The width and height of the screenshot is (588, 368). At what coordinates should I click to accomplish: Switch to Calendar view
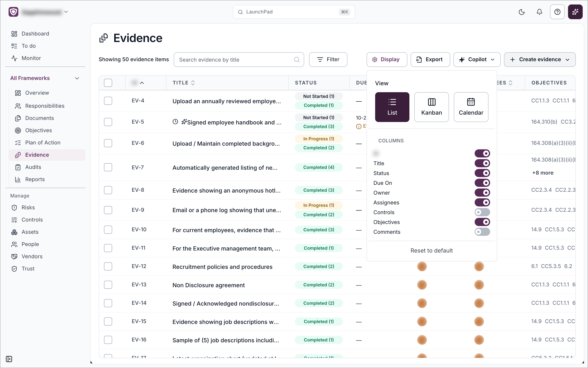471,107
